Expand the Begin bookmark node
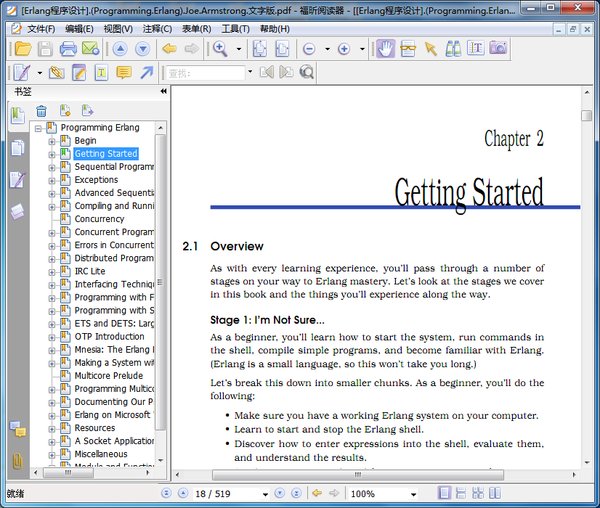 pyautogui.click(x=52, y=142)
